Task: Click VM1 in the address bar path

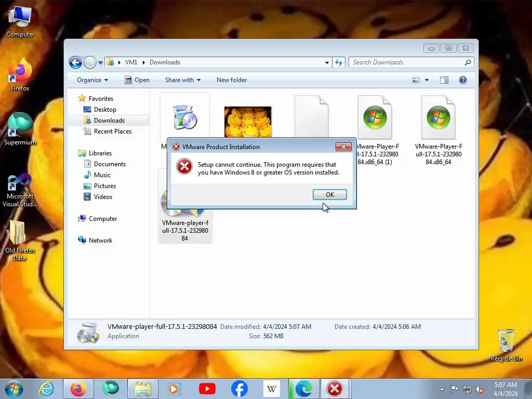Action: 131,62
